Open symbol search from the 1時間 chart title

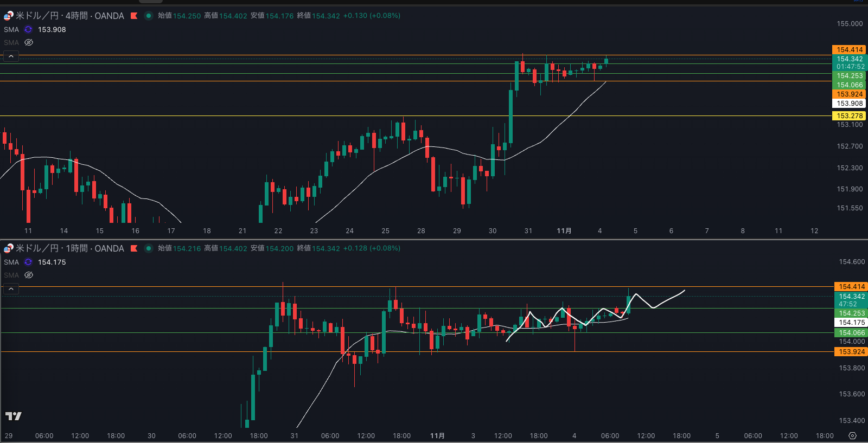(69, 248)
